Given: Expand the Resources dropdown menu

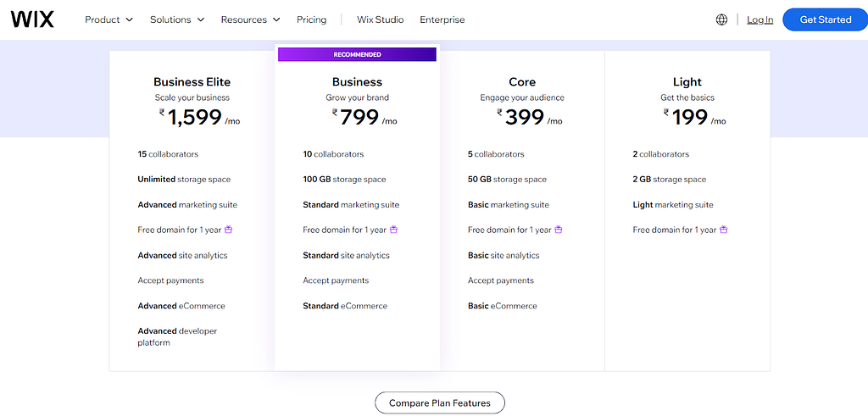Looking at the screenshot, I should [x=251, y=19].
